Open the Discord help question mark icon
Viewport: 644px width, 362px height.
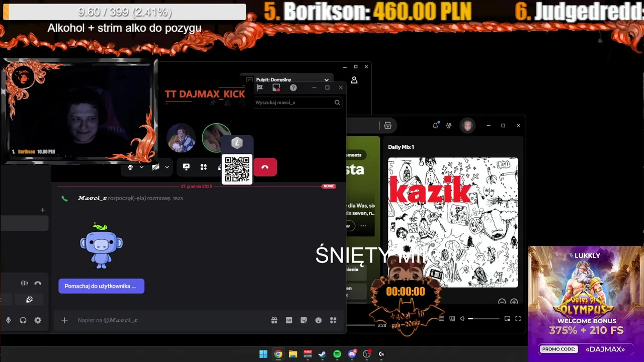(x=293, y=87)
